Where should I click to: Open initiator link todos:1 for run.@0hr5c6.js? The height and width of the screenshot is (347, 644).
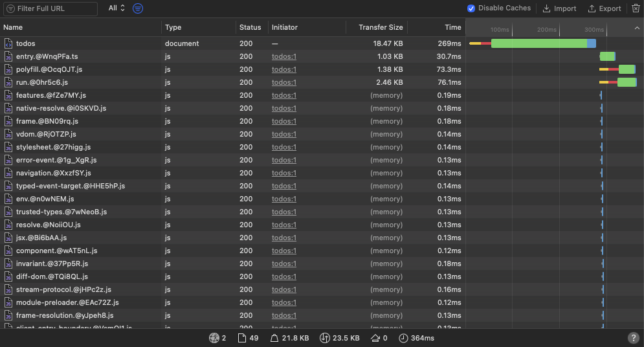283,82
